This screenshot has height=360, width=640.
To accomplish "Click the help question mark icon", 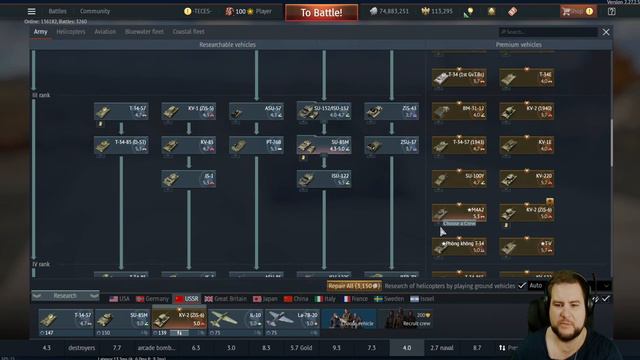I will pyautogui.click(x=611, y=11).
